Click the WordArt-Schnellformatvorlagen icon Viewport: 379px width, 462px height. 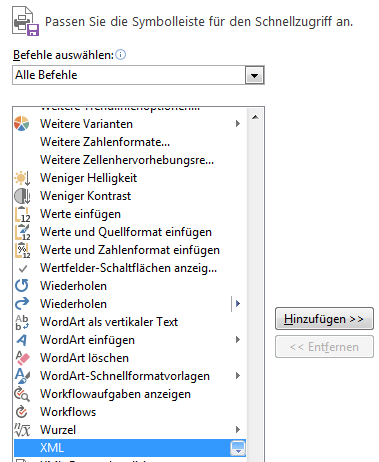tap(22, 376)
